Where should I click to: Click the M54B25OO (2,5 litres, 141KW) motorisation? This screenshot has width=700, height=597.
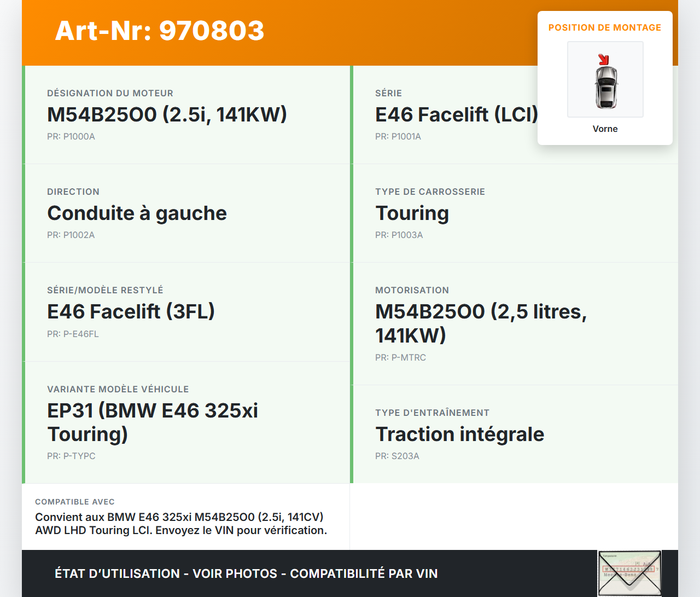click(480, 323)
